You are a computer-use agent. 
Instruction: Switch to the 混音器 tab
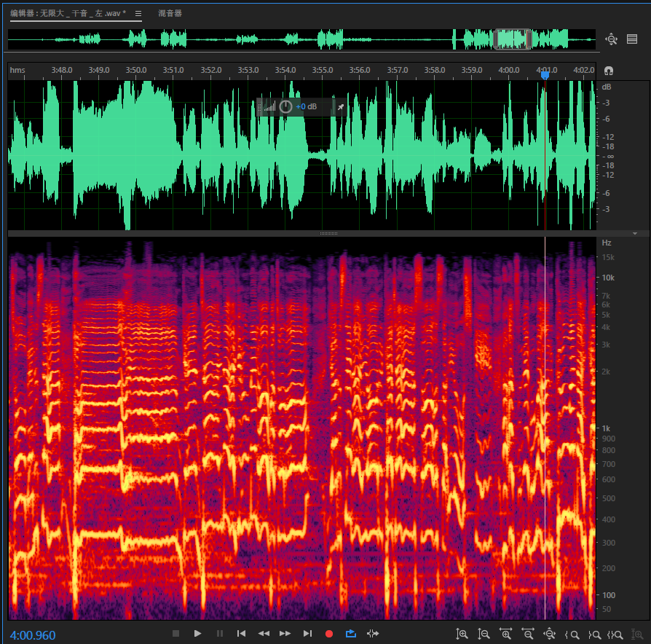point(170,13)
